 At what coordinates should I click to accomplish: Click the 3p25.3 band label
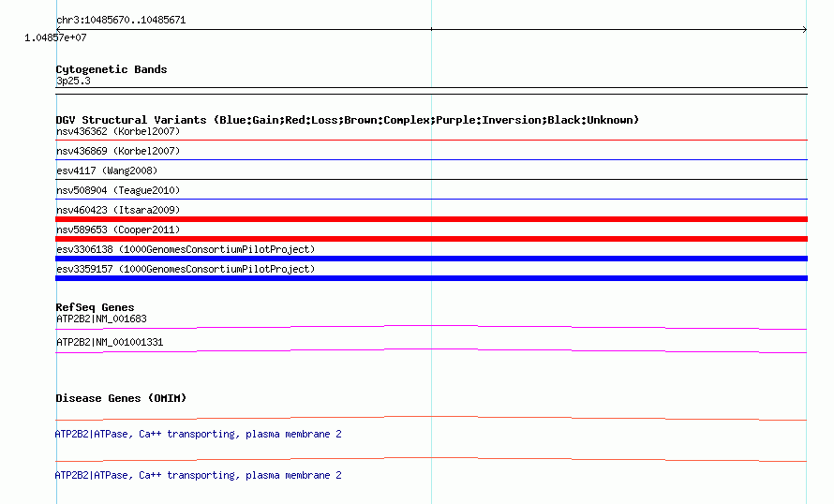73,81
